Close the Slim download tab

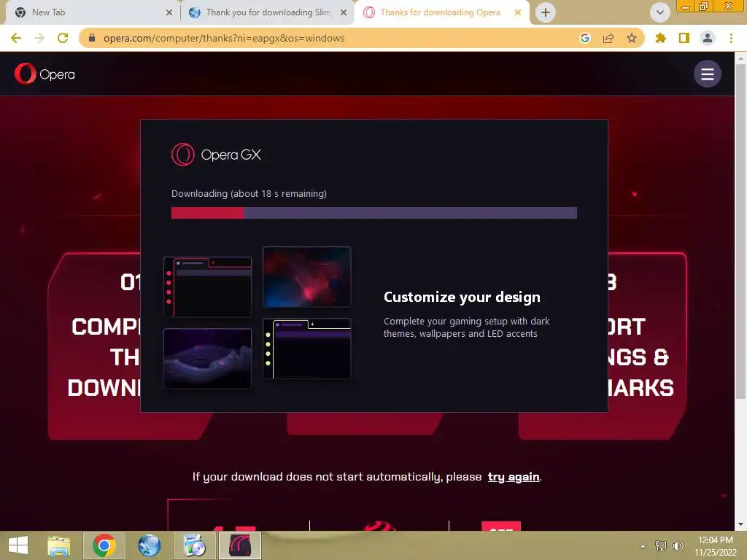[344, 12]
